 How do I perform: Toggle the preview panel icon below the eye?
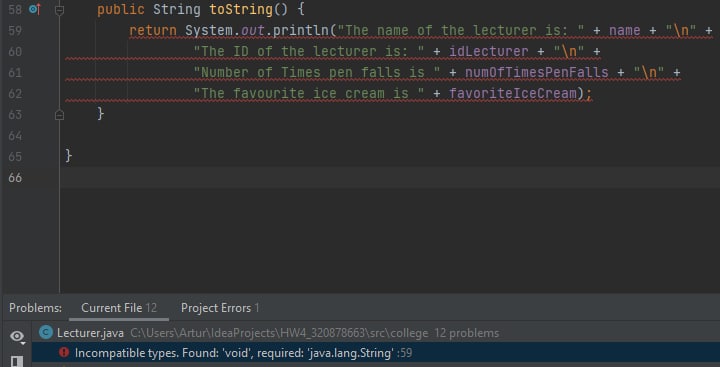click(17, 361)
